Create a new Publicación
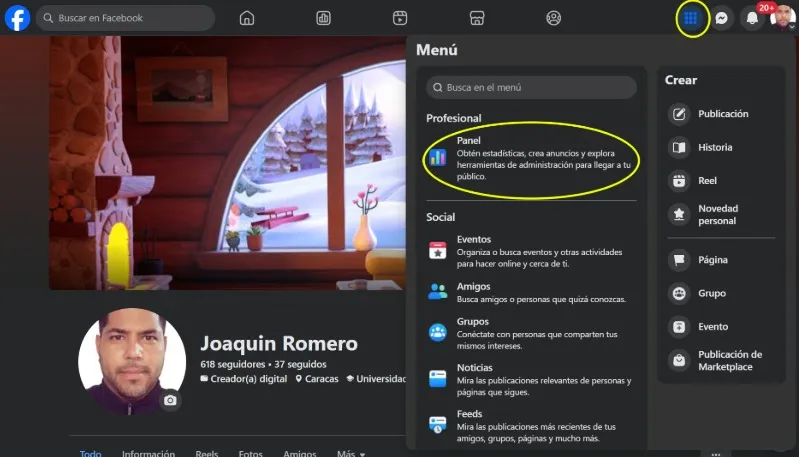799x457 pixels. point(722,114)
